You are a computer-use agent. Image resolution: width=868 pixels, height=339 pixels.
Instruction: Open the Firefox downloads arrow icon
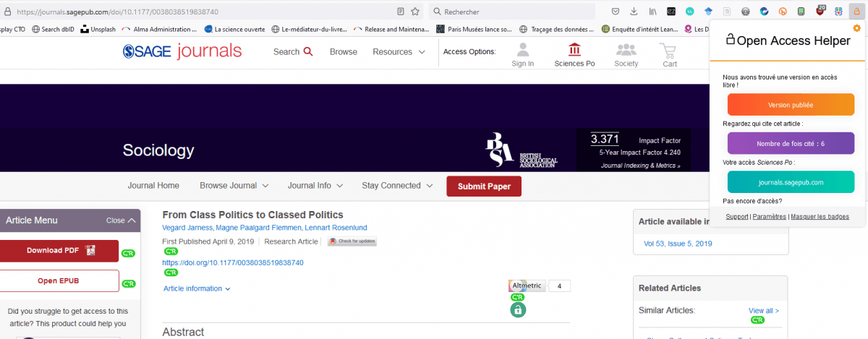[x=634, y=12]
